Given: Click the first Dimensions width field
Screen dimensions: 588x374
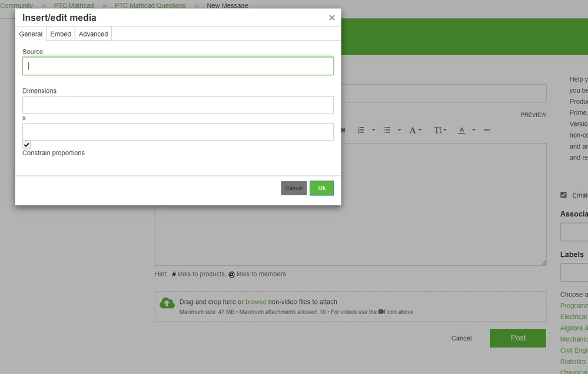Looking at the screenshot, I should point(178,105).
